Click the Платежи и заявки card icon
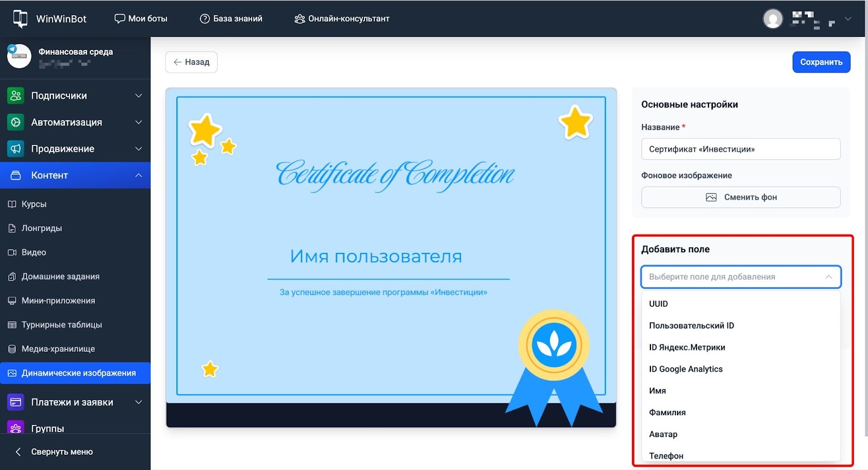 (16, 402)
